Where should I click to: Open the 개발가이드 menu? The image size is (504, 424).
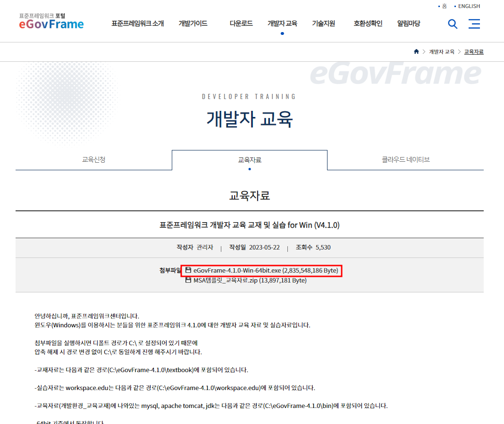pos(193,24)
